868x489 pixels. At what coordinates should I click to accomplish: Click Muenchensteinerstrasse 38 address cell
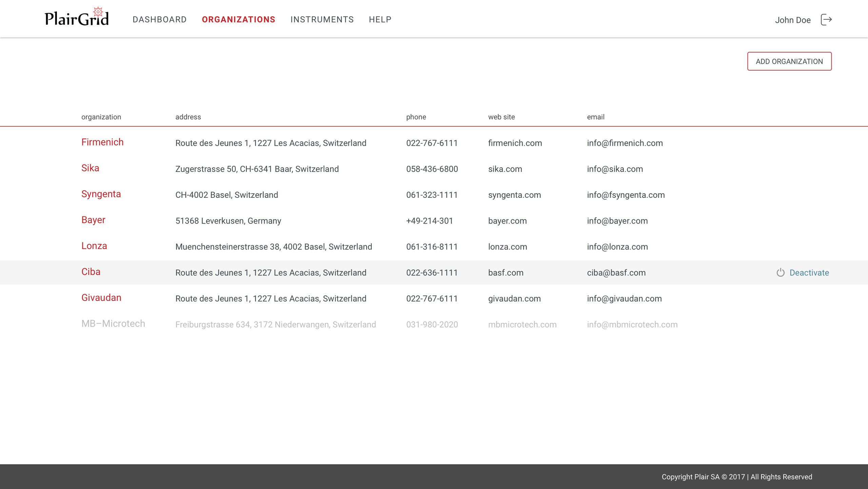click(274, 247)
